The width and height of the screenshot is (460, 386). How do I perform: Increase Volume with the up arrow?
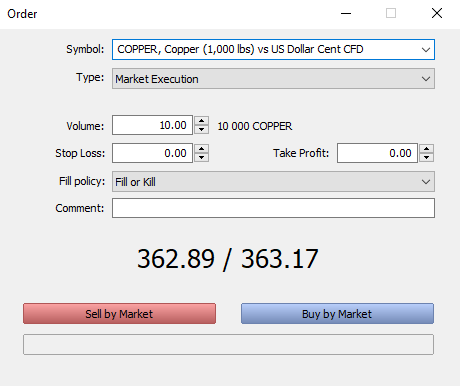202,121
